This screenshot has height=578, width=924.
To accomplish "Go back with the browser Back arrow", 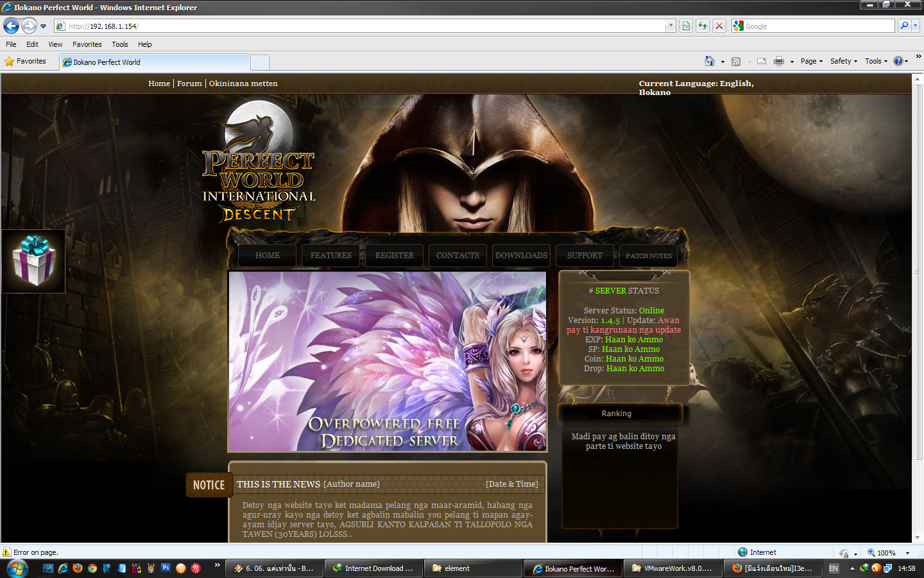I will click(x=11, y=26).
